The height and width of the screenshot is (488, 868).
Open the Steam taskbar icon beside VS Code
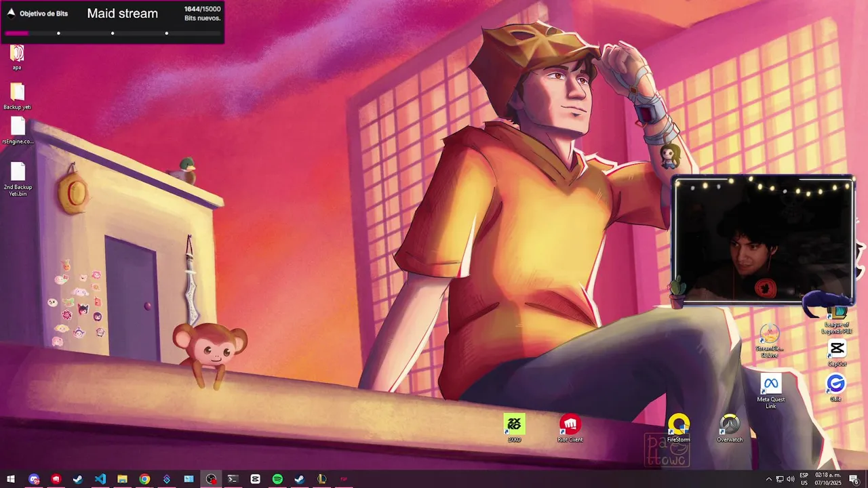pyautogui.click(x=78, y=479)
